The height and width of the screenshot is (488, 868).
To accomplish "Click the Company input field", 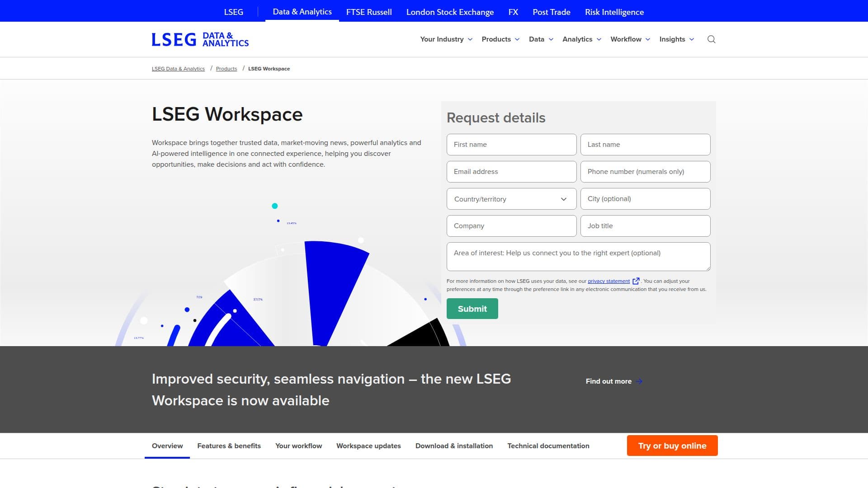I will click(x=511, y=226).
